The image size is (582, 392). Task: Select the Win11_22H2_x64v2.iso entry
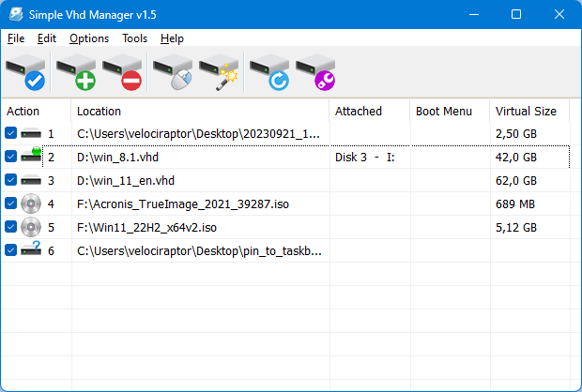pyautogui.click(x=146, y=227)
